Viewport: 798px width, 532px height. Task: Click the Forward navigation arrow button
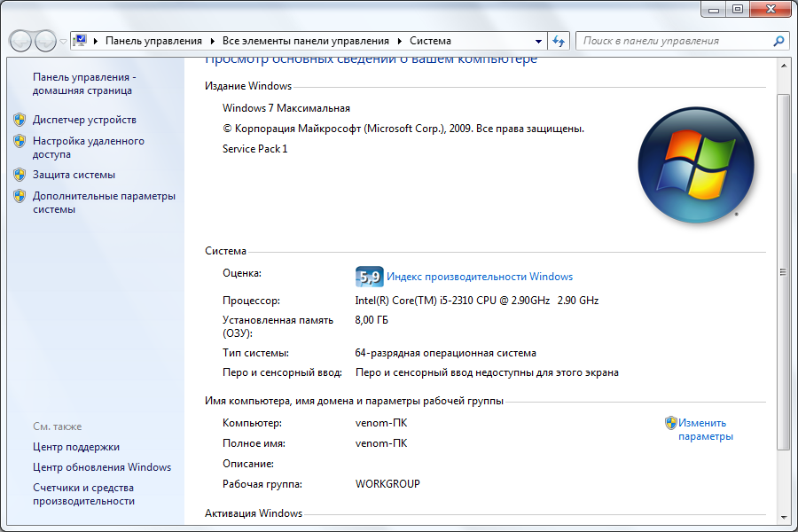pos(45,41)
